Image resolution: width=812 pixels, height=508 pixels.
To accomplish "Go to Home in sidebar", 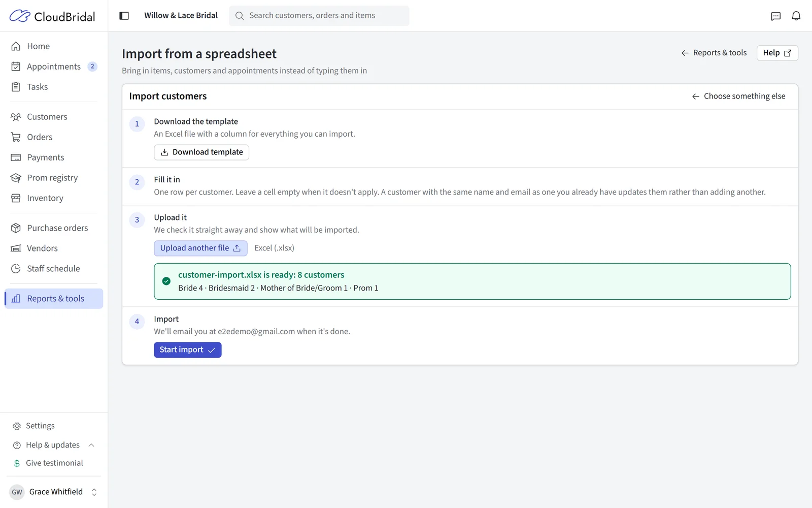I will point(54,46).
